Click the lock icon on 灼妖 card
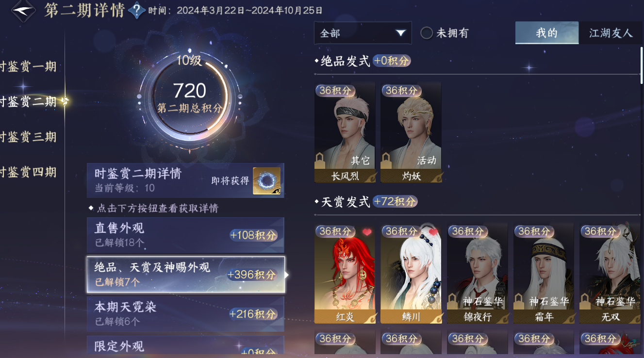644x358 pixels. (x=386, y=160)
